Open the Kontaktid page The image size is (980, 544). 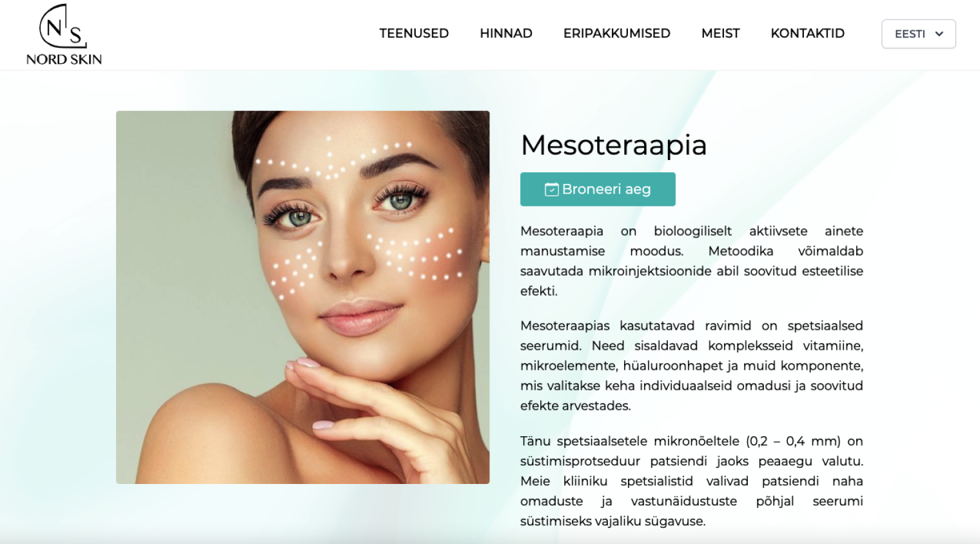coord(808,34)
